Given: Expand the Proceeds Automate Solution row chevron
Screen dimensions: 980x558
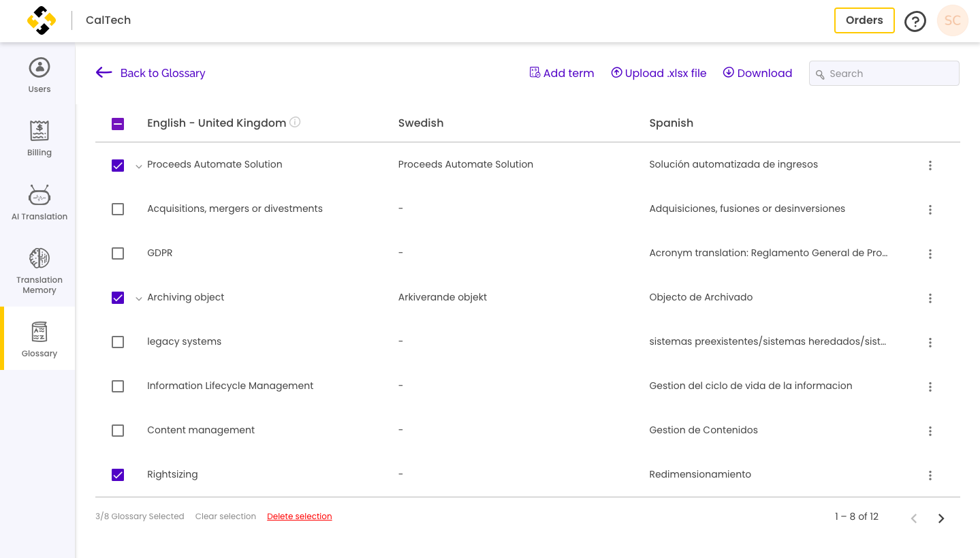Looking at the screenshot, I should click(139, 166).
